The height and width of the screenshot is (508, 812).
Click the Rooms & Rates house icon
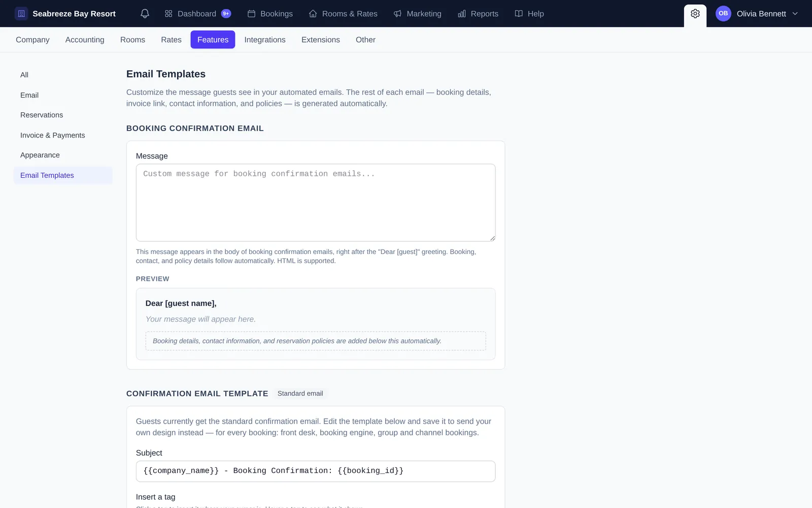coord(313,14)
